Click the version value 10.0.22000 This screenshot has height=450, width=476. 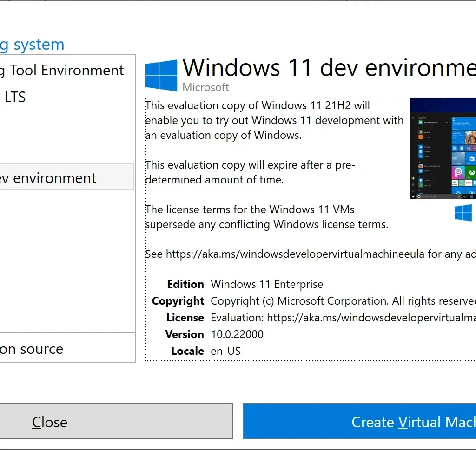pyautogui.click(x=237, y=334)
